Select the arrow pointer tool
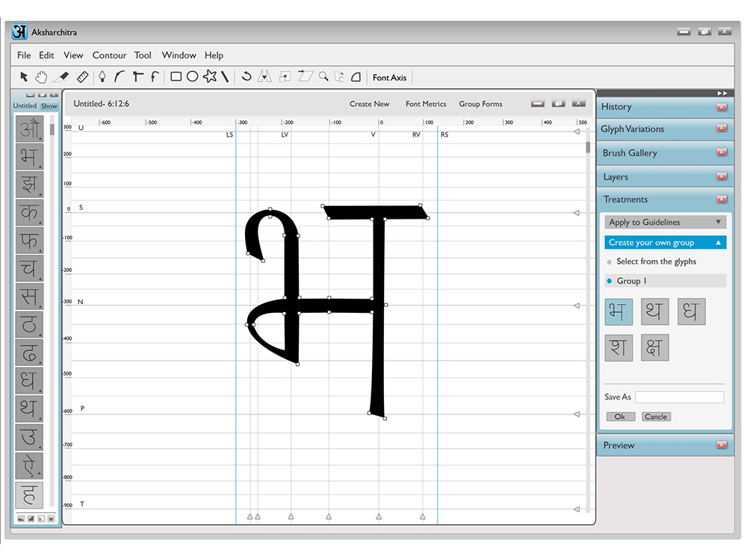This screenshot has width=747, height=560. click(x=24, y=77)
